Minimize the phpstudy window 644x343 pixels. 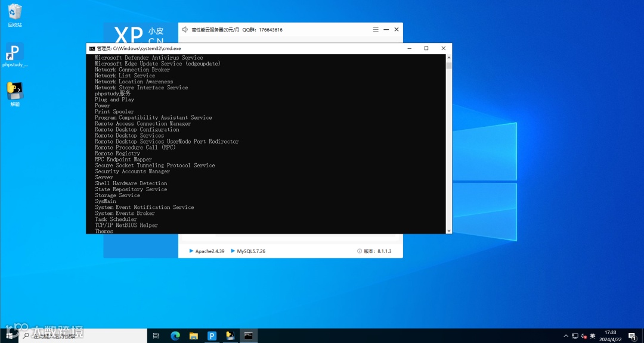click(x=386, y=30)
